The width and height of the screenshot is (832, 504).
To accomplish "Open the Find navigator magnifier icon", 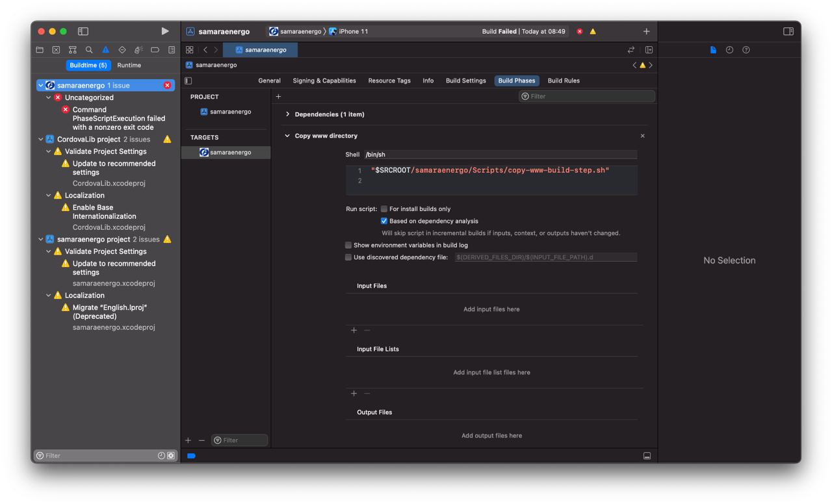I will [89, 50].
